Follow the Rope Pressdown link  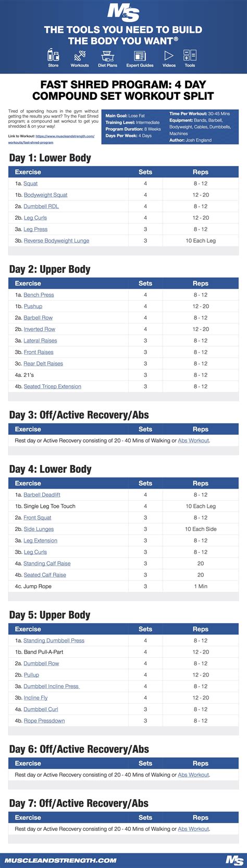(x=44, y=721)
